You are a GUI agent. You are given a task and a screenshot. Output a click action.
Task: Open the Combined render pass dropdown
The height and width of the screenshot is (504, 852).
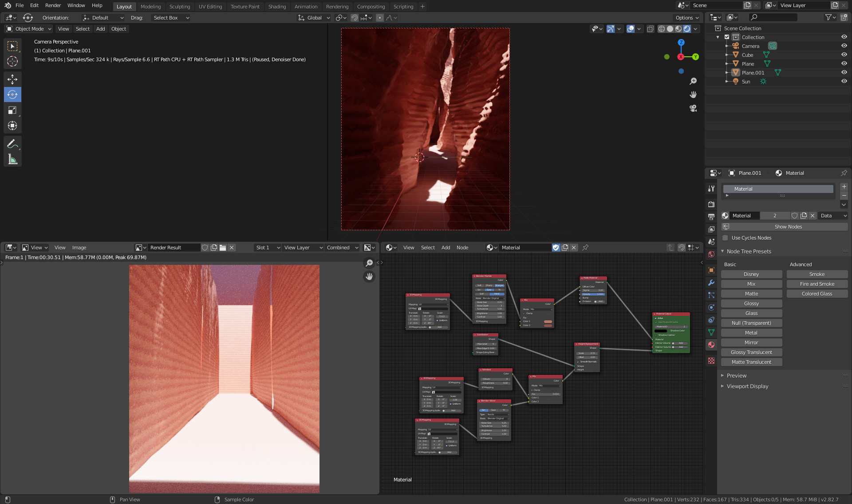click(x=342, y=248)
